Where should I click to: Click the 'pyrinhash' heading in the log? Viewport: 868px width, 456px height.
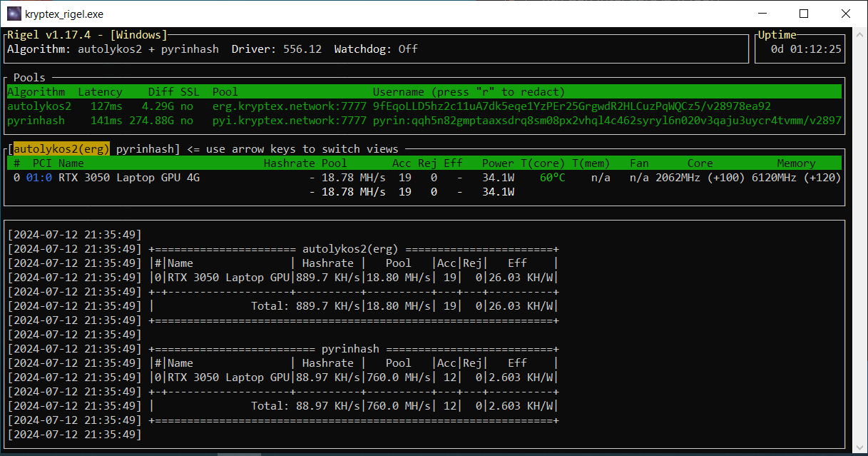tap(350, 349)
